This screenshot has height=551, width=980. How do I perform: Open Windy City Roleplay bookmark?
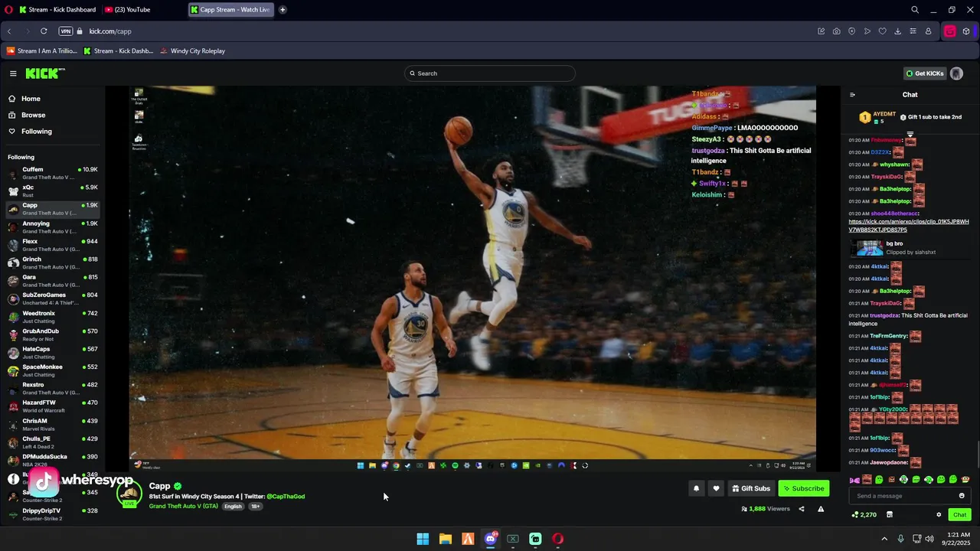tap(192, 51)
